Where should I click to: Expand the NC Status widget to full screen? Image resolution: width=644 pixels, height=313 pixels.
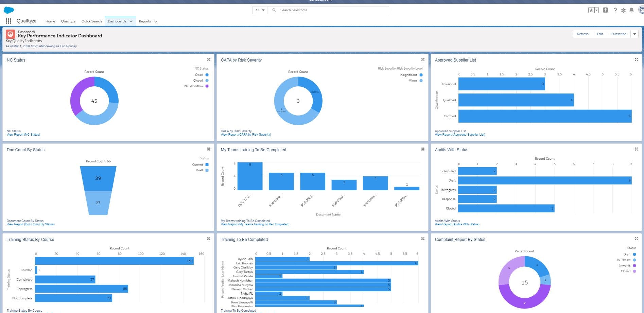(209, 59)
